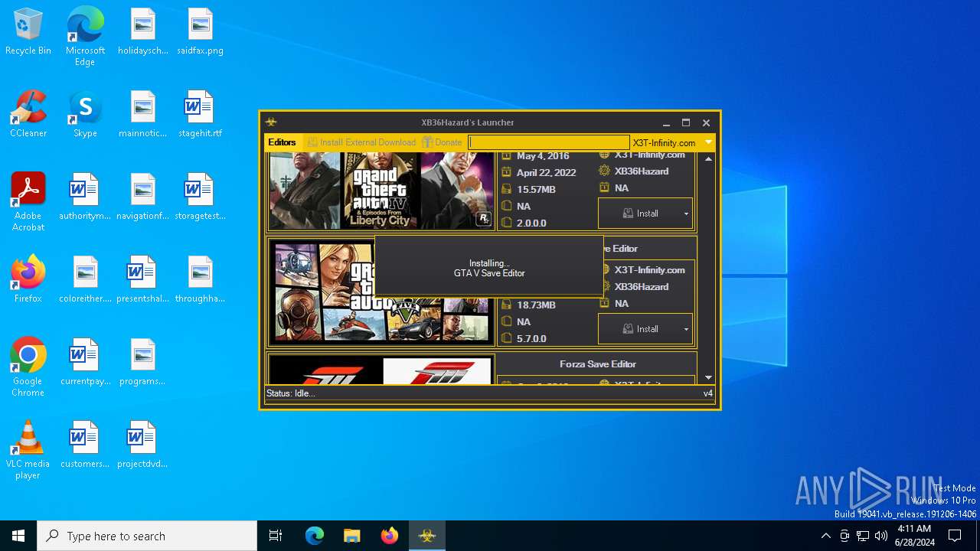
Task: Switch to launcher via biohazard taskbar icon
Action: pyautogui.click(x=427, y=536)
